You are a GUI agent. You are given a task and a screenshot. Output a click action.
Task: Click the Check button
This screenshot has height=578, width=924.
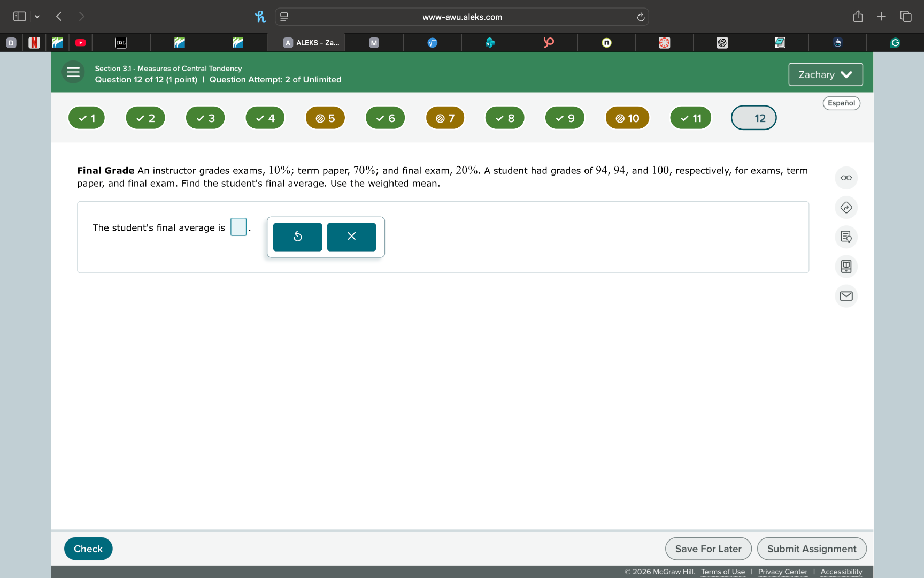pyautogui.click(x=88, y=549)
